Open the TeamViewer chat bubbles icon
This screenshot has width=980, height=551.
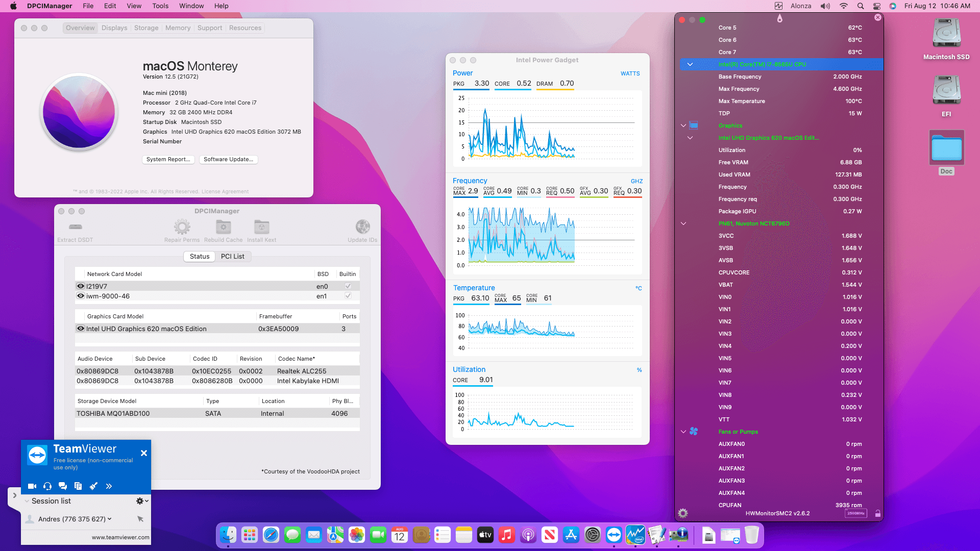click(63, 486)
